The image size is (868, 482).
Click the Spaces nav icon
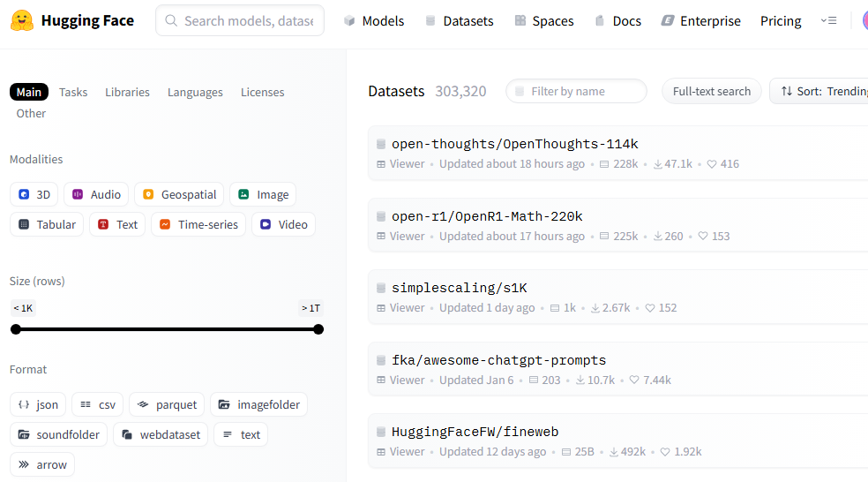pyautogui.click(x=520, y=20)
